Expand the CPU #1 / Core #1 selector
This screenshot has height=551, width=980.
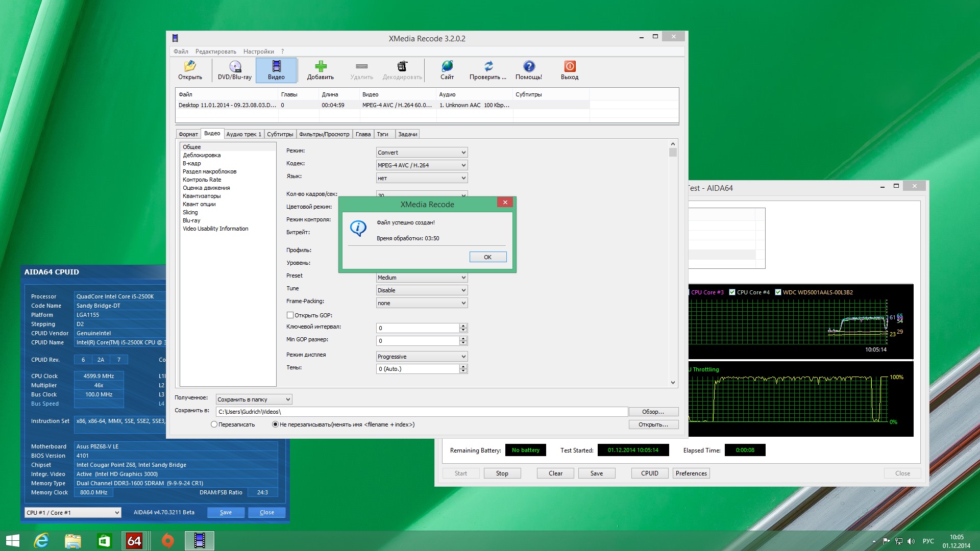[73, 513]
